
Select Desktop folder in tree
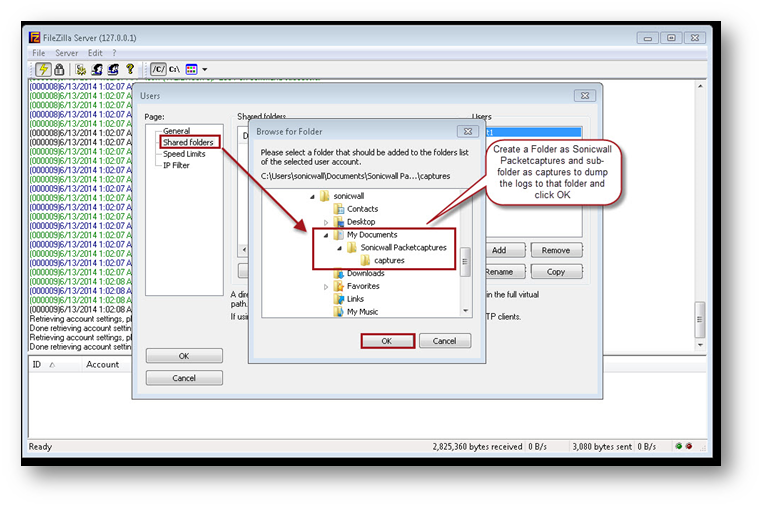[361, 222]
